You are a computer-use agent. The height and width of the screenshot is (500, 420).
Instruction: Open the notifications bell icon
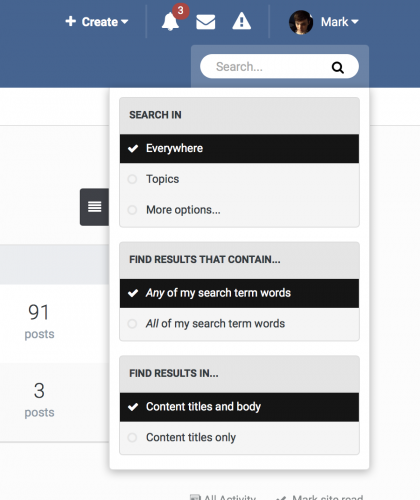click(170, 22)
